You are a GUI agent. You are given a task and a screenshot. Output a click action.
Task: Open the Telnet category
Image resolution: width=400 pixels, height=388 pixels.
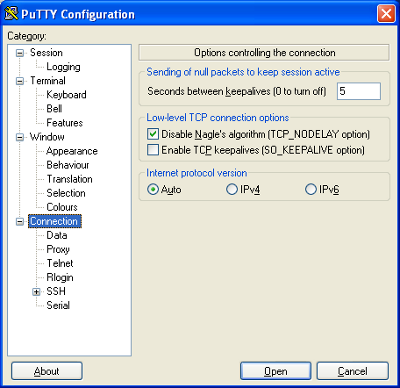click(x=60, y=264)
